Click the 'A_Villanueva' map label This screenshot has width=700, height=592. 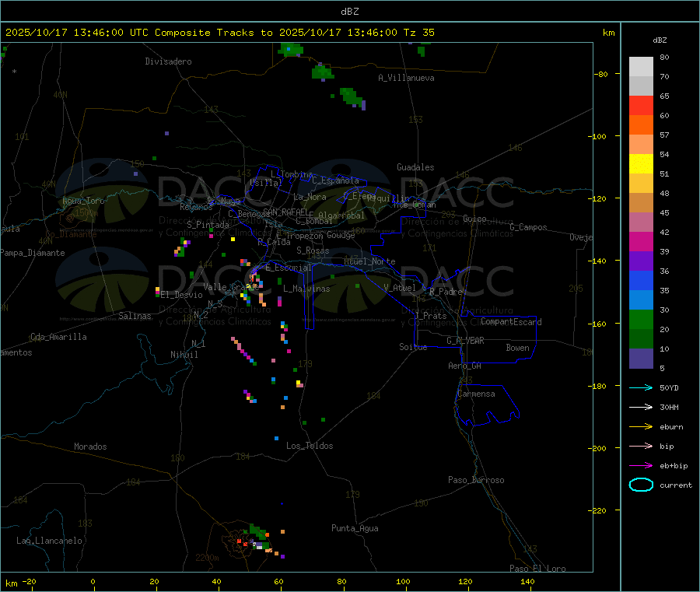[406, 78]
